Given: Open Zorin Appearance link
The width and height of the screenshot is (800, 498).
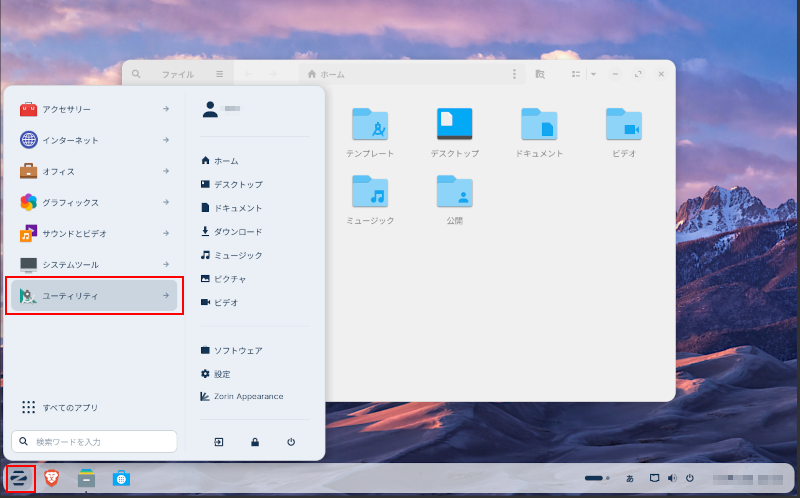Looking at the screenshot, I should (248, 396).
